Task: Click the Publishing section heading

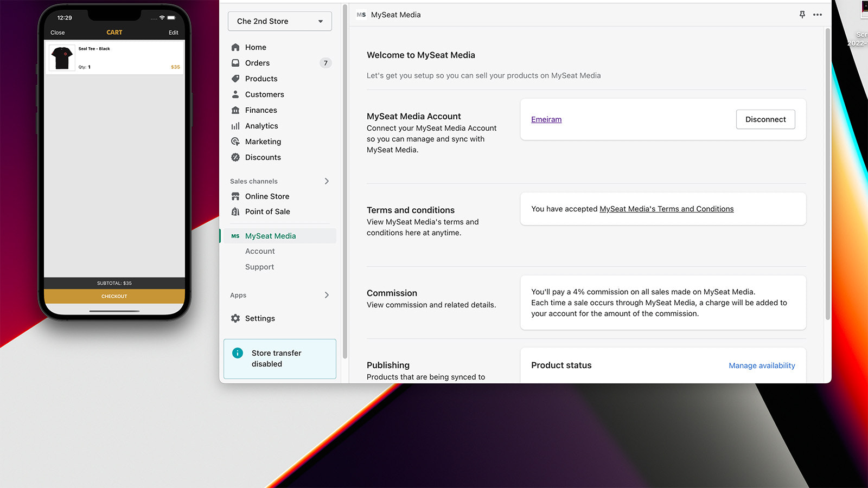Action: click(388, 365)
